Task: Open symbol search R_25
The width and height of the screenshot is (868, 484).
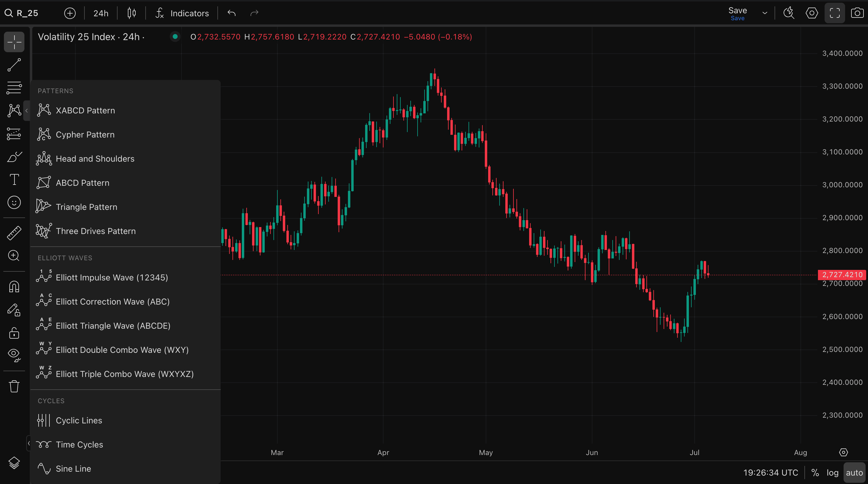Action: [22, 13]
